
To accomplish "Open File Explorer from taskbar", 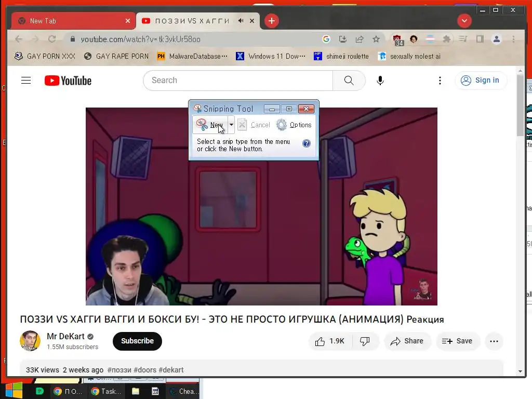I will point(136,391).
